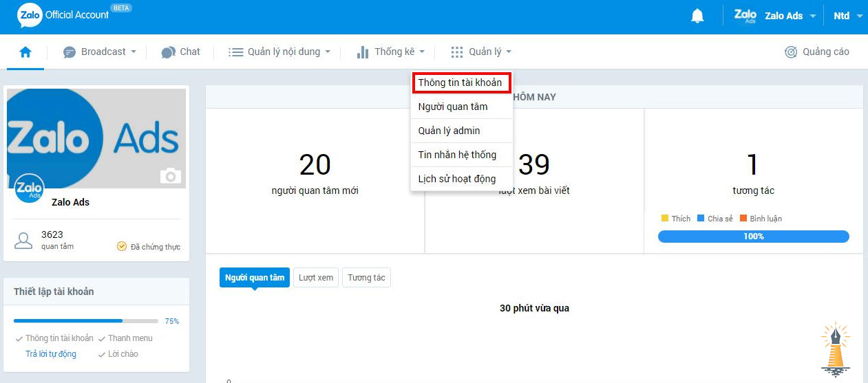Open the Broadcast dropdown menu
This screenshot has height=383, width=868.
coord(100,52)
